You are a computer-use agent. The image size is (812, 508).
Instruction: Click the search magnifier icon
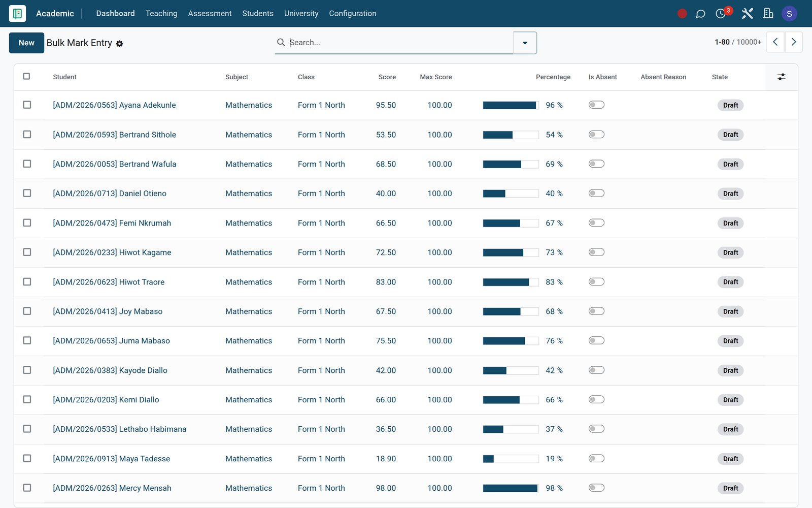tap(281, 42)
